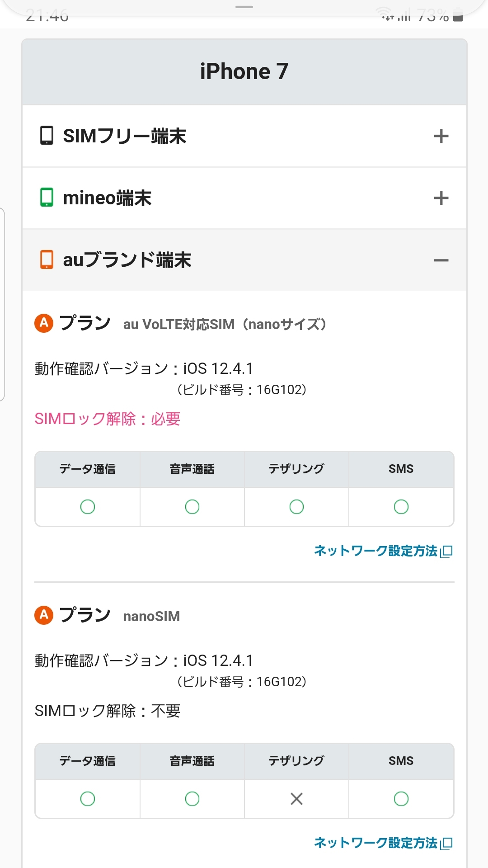Click the tethering X mark in nanoSIM table
Viewport: 488px width, 868px height.
[x=296, y=799]
